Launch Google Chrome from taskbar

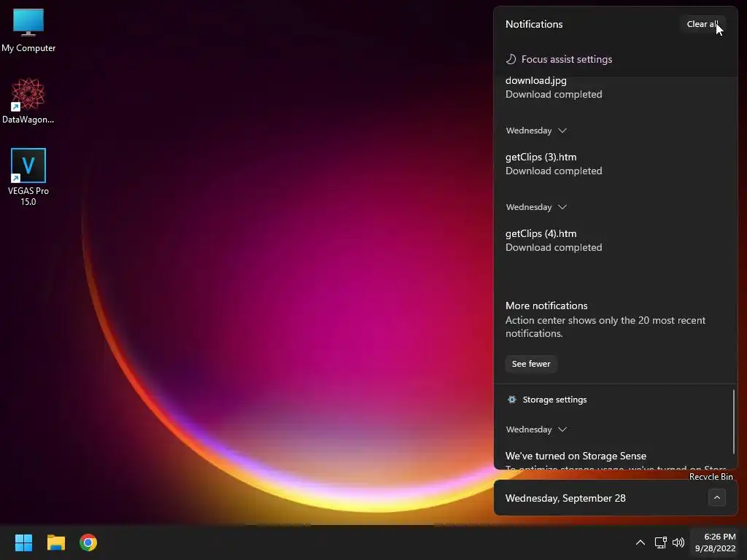88,542
